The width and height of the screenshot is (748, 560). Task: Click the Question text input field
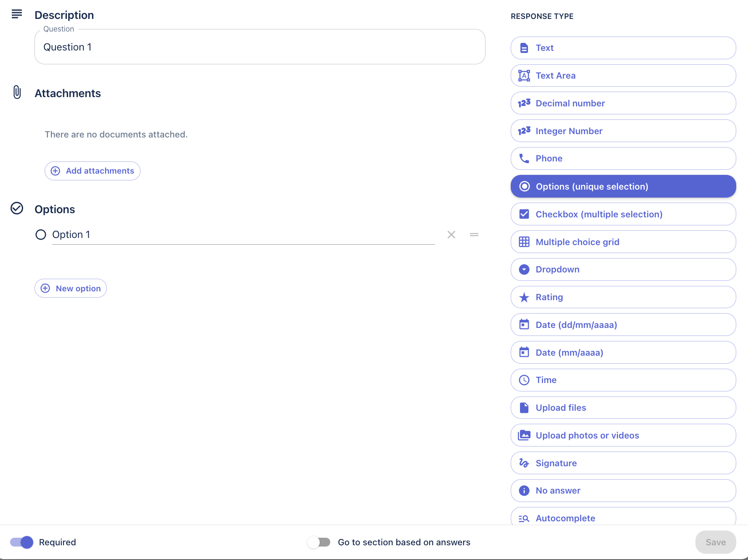pos(260,47)
